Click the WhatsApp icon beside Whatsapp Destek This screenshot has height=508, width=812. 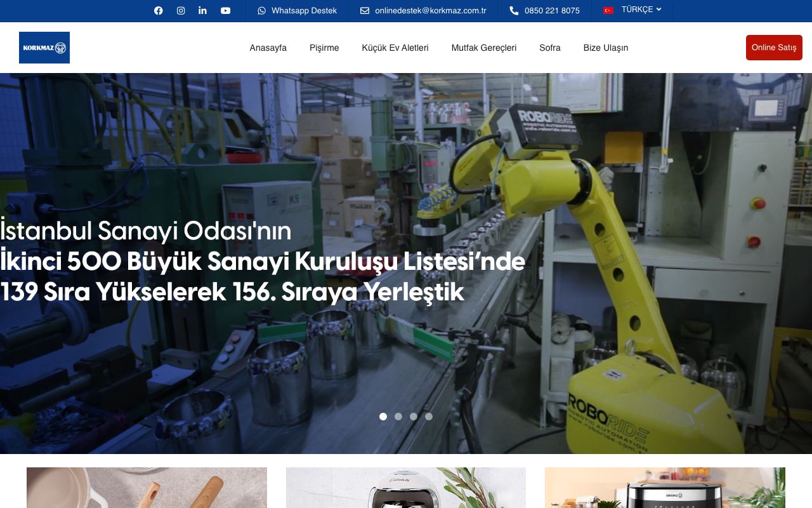click(x=262, y=11)
